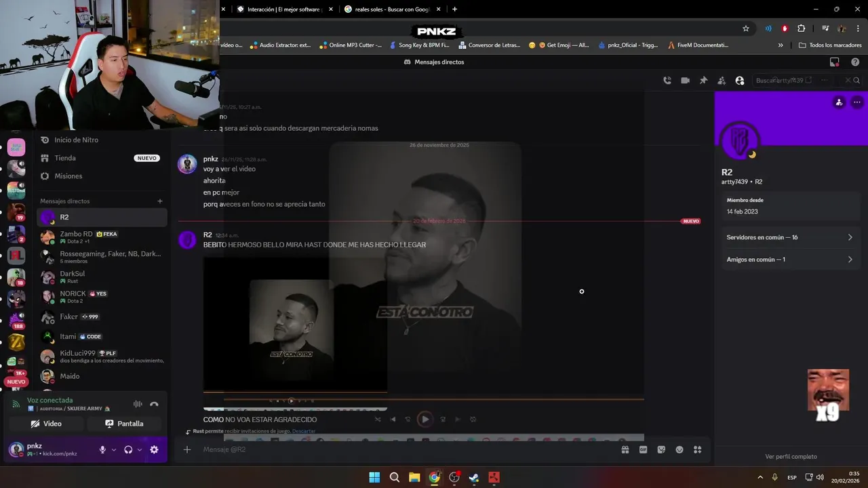Switch to the reales soles Google tab
The width and height of the screenshot is (868, 488).
[393, 9]
